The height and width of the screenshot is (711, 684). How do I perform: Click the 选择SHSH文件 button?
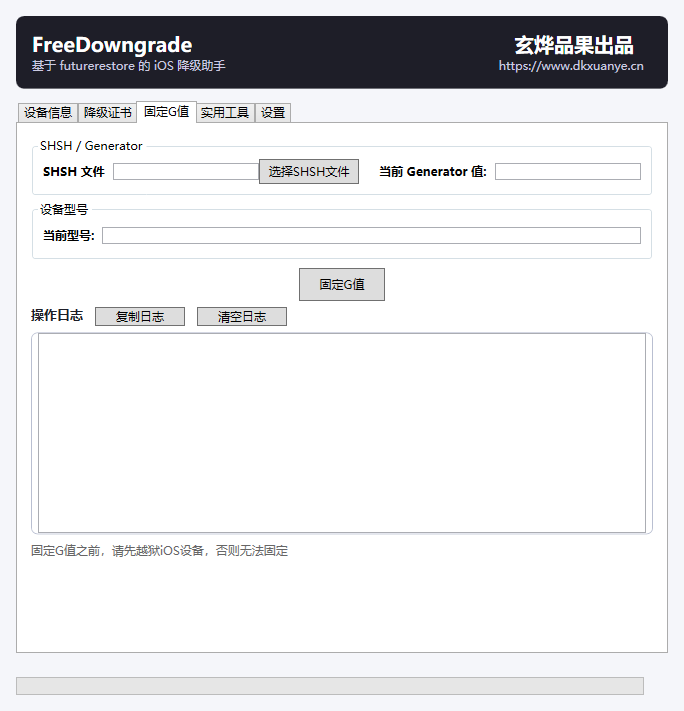pos(309,171)
